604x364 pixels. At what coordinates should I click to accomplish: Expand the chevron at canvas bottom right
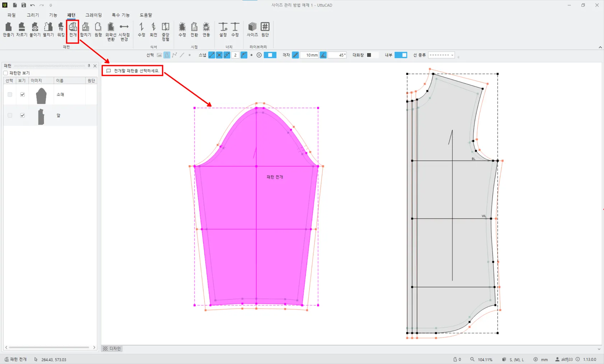click(599, 349)
